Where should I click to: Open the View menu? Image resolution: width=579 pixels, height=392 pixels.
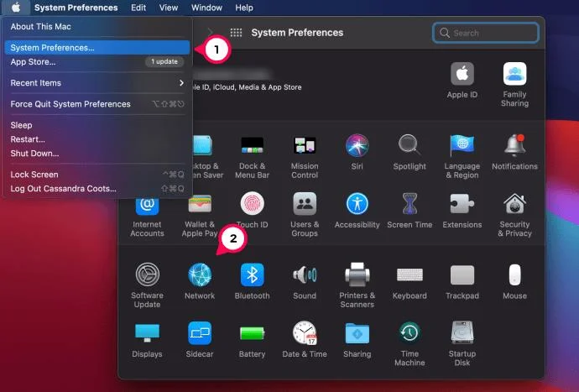pos(169,8)
